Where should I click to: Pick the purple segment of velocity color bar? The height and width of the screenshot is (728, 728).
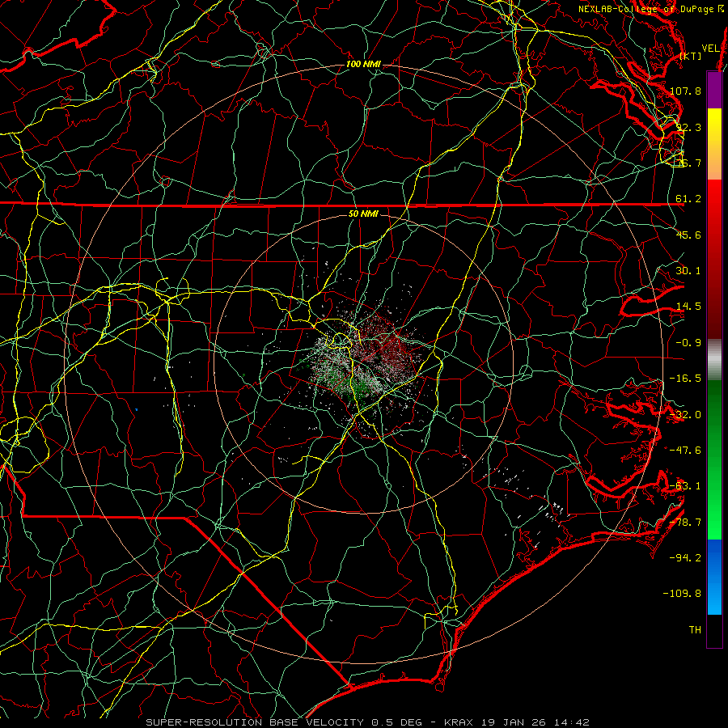[714, 90]
